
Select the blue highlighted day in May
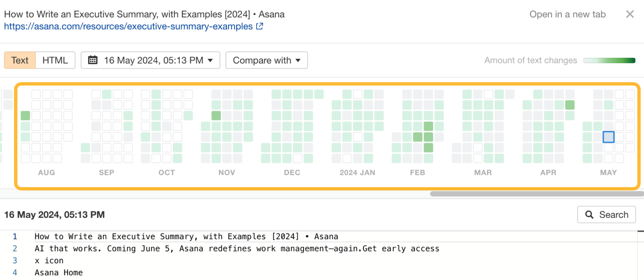click(x=608, y=137)
